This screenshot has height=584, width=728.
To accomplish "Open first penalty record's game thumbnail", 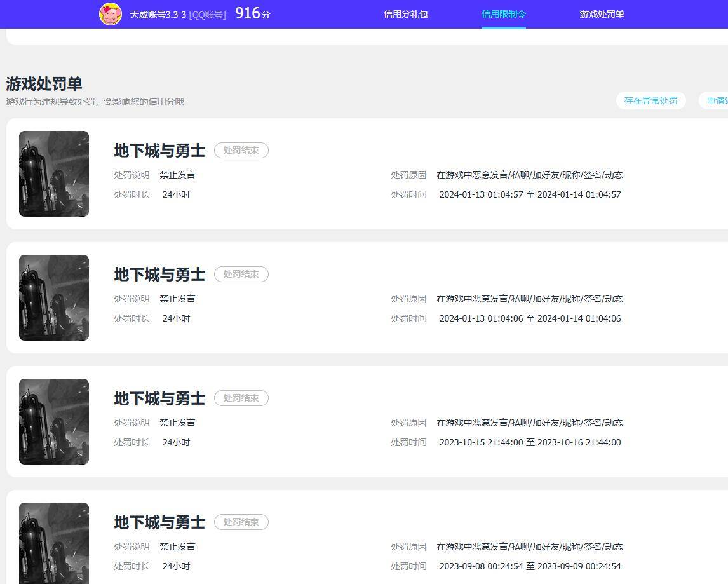I will (x=54, y=173).
